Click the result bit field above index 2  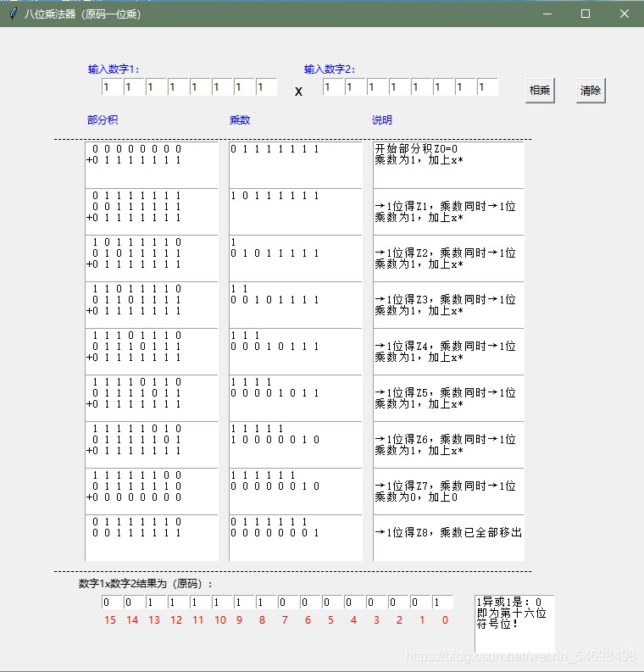click(x=399, y=603)
